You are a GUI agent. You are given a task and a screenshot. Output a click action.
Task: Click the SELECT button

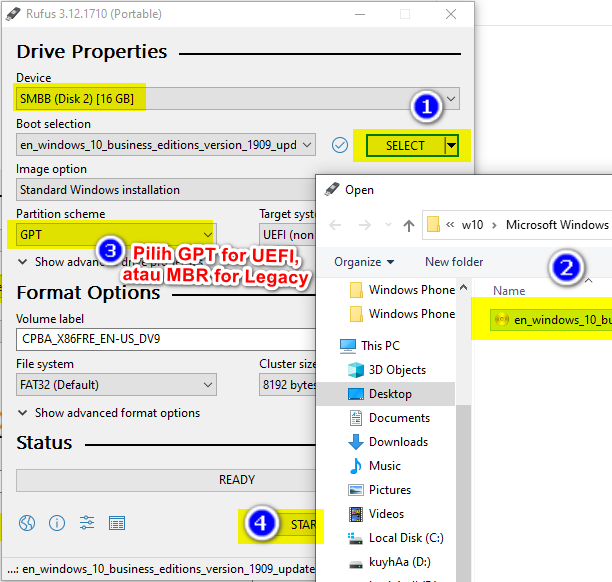pos(405,146)
